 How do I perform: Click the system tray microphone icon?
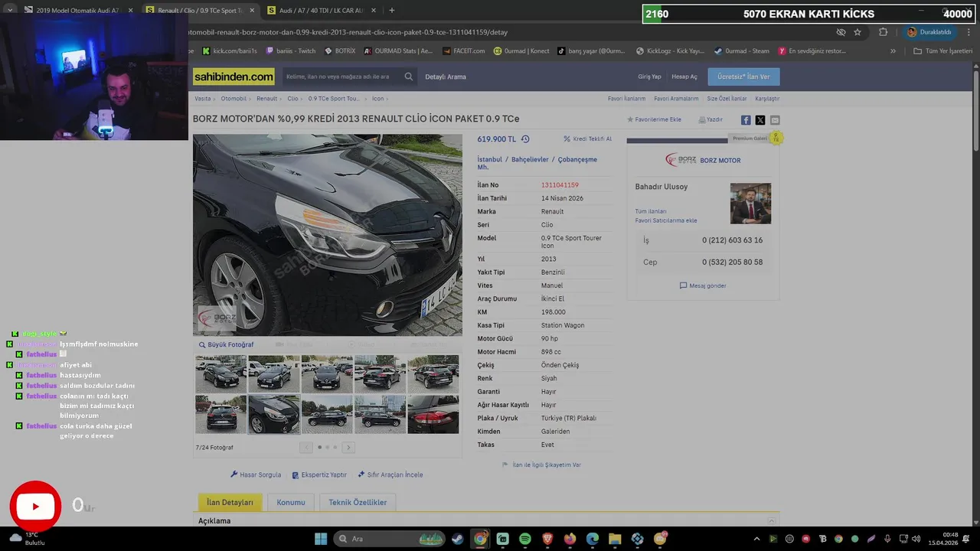pyautogui.click(x=887, y=539)
